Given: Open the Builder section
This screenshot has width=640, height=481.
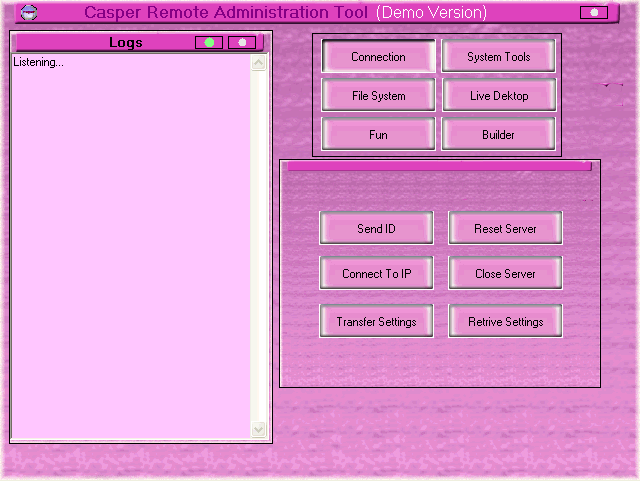Looking at the screenshot, I should tap(498, 134).
